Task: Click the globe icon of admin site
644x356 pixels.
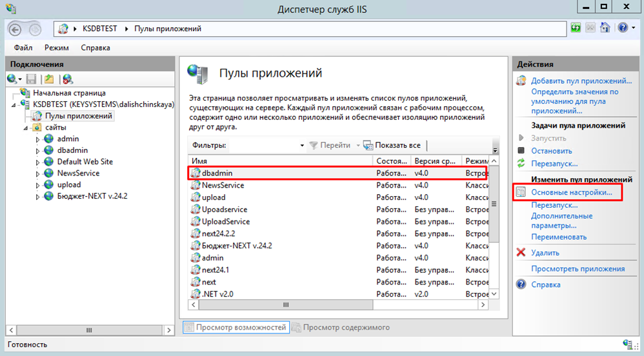Action: [49, 139]
